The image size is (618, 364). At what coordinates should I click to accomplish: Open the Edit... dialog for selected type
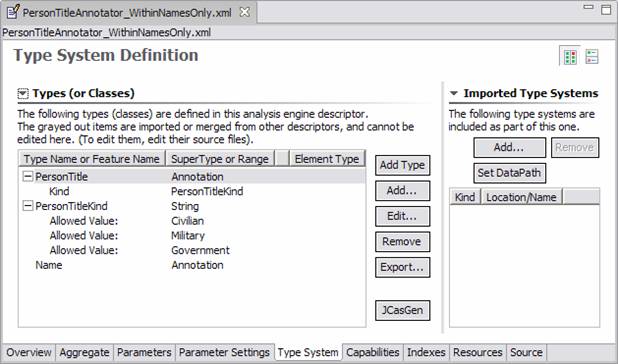point(402,216)
